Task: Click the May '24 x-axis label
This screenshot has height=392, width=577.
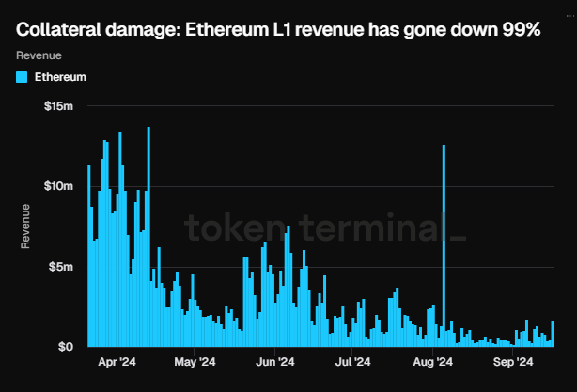Action: pos(195,362)
